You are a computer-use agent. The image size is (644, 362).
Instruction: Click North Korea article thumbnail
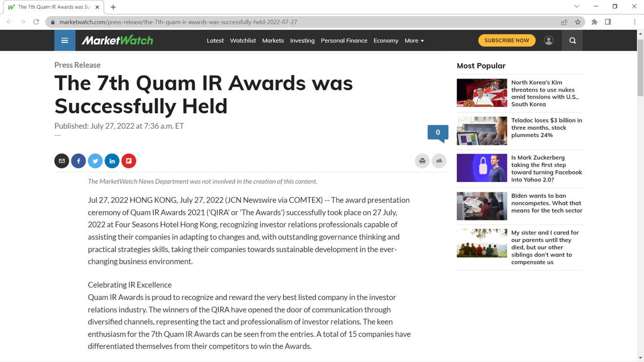pos(482,93)
